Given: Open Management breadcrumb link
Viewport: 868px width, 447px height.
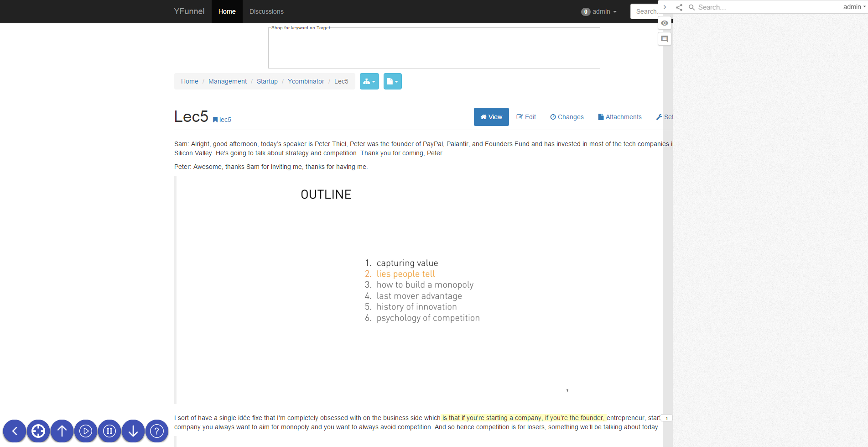Looking at the screenshot, I should coord(228,81).
